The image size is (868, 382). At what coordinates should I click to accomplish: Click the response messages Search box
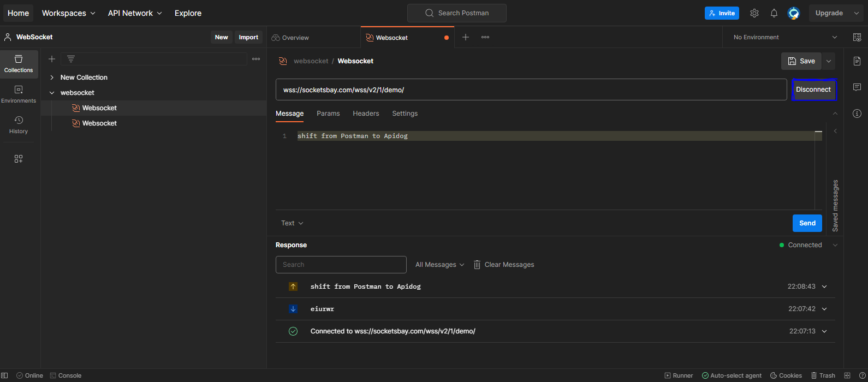[341, 265]
